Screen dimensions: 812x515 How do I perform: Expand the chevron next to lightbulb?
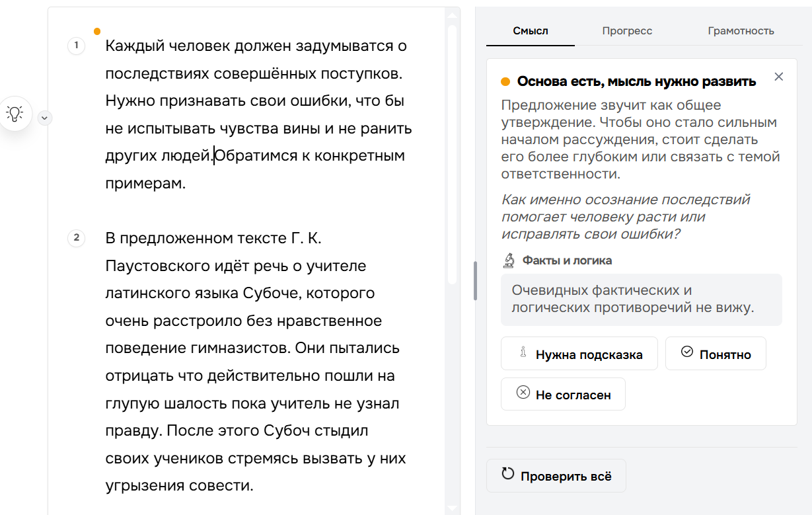[44, 118]
